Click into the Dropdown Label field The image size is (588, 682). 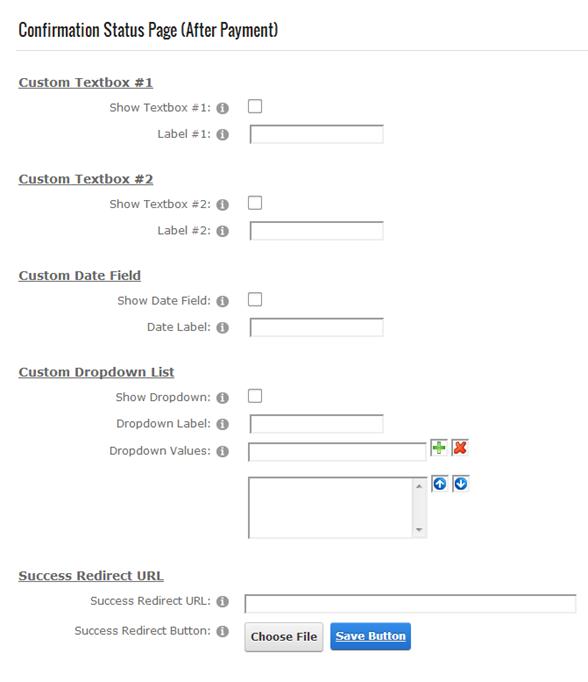317,424
